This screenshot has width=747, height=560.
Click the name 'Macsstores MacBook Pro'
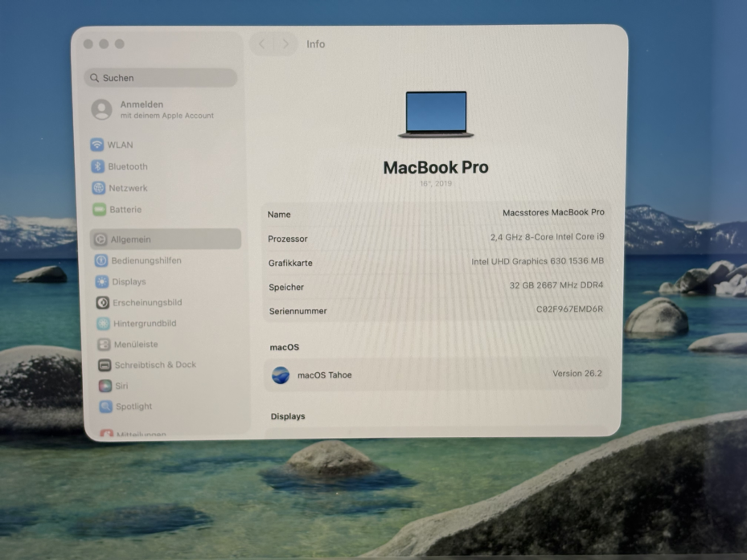[553, 212]
